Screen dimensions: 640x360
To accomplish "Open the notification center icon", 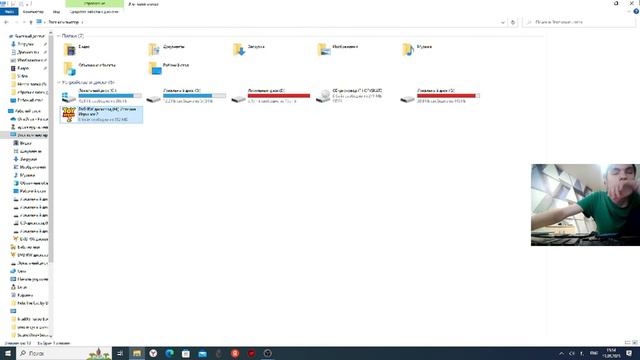I will [x=629, y=353].
